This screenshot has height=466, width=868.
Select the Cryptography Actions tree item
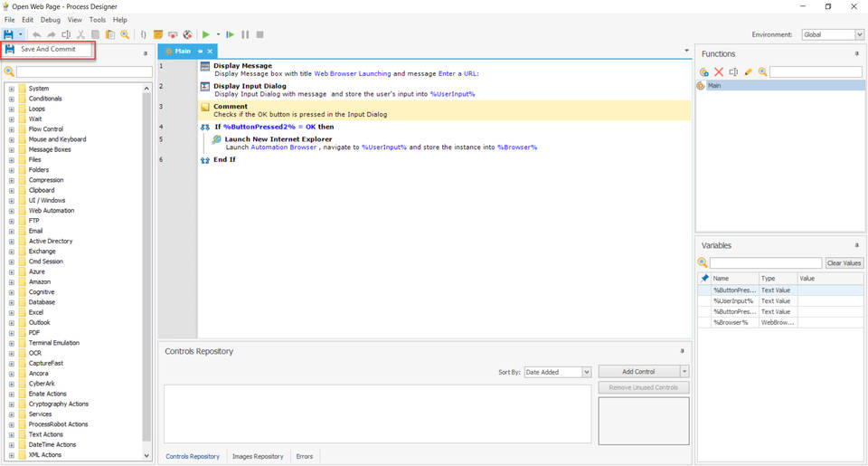click(58, 404)
